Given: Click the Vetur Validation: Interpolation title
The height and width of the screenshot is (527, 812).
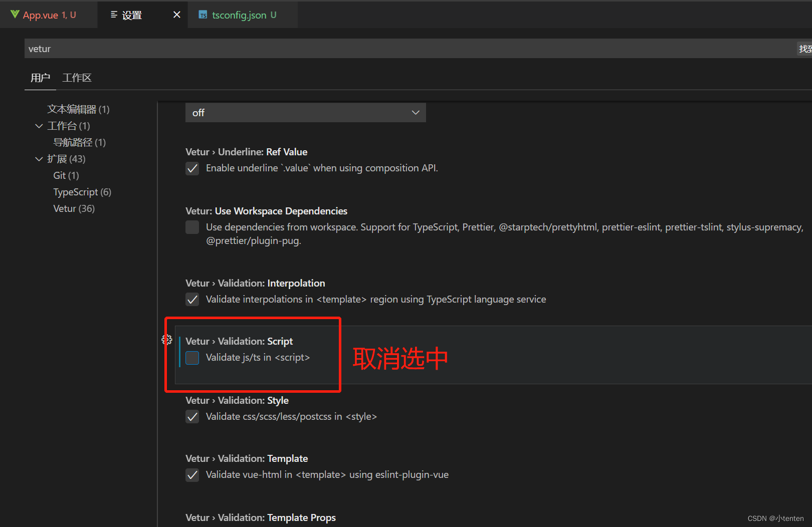Looking at the screenshot, I should pos(255,283).
